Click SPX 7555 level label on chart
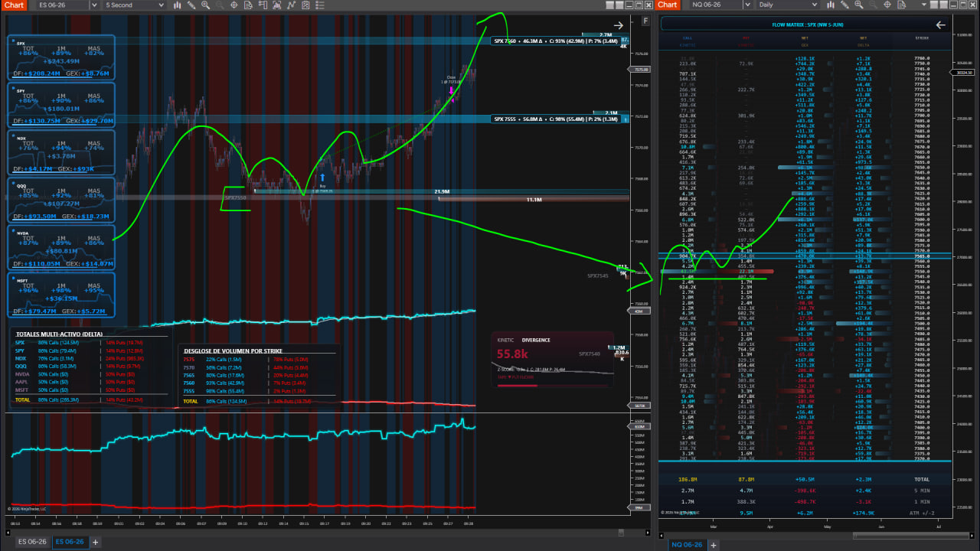The image size is (980, 551). [x=555, y=119]
